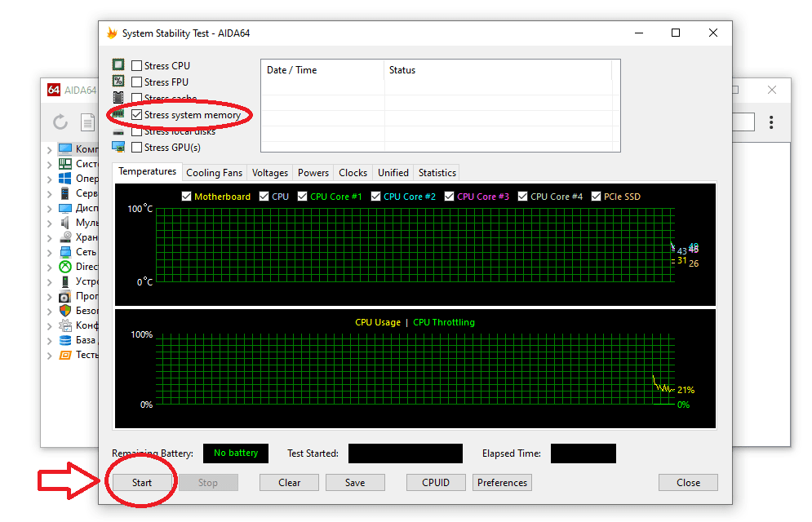Click the database icon next to База
Image resolution: width=812 pixels, height=522 pixels.
65,340
